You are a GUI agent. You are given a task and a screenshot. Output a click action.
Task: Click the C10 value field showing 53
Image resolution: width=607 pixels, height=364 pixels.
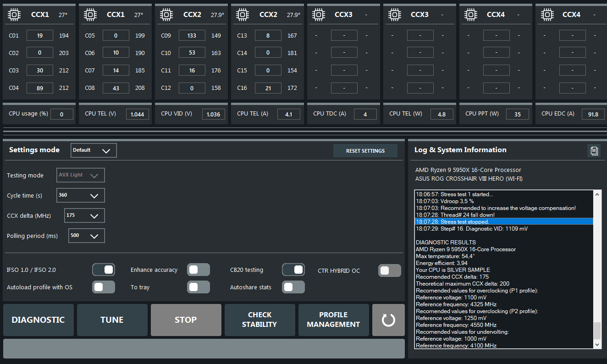click(192, 53)
